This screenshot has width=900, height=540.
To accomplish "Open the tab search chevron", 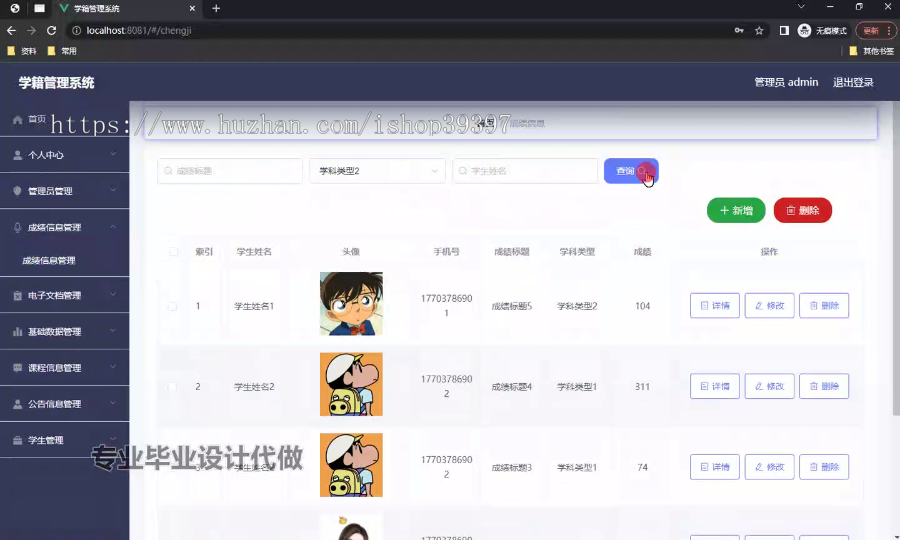I will (x=801, y=7).
